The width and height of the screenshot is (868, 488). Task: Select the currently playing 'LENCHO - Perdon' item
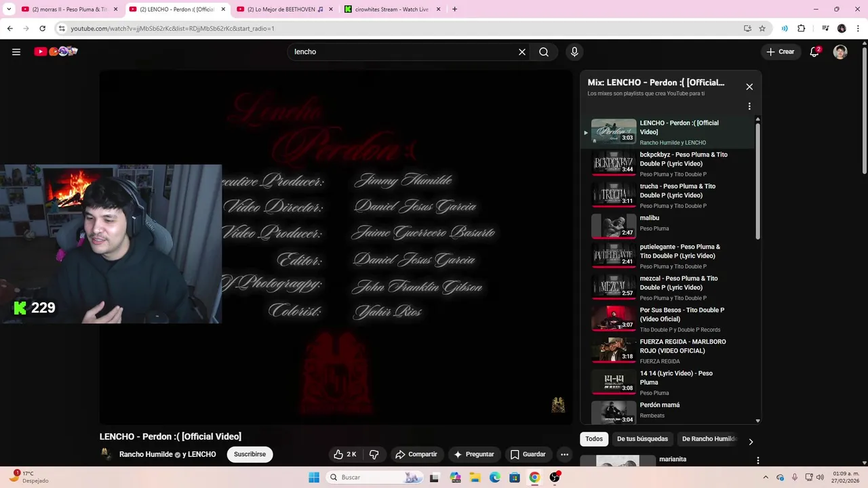[669, 132]
